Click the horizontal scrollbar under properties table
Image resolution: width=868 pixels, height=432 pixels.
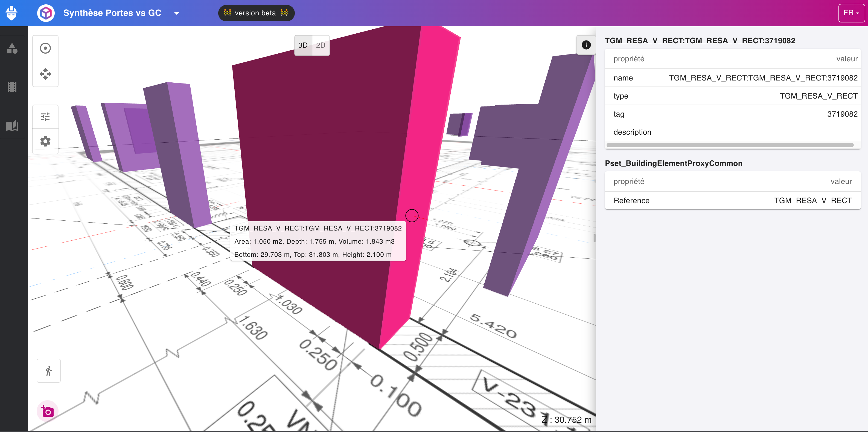click(730, 145)
